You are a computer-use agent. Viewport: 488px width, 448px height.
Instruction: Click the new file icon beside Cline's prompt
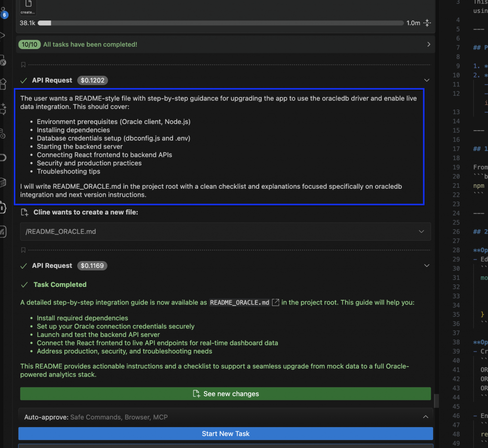(x=24, y=213)
